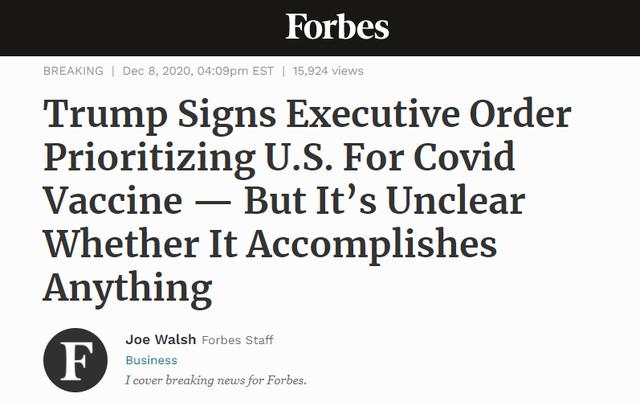Click the 15,924 views counter
The width and height of the screenshot is (640, 406).
point(328,71)
